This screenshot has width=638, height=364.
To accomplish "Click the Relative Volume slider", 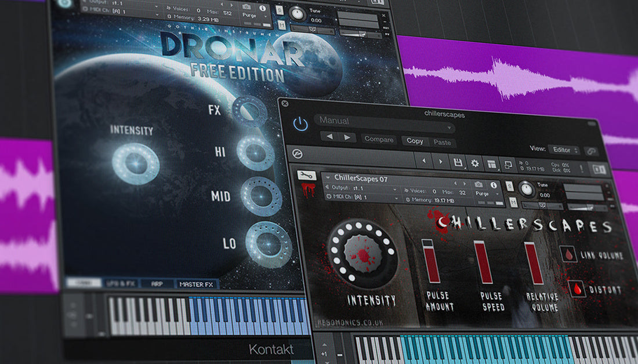I will tap(534, 263).
